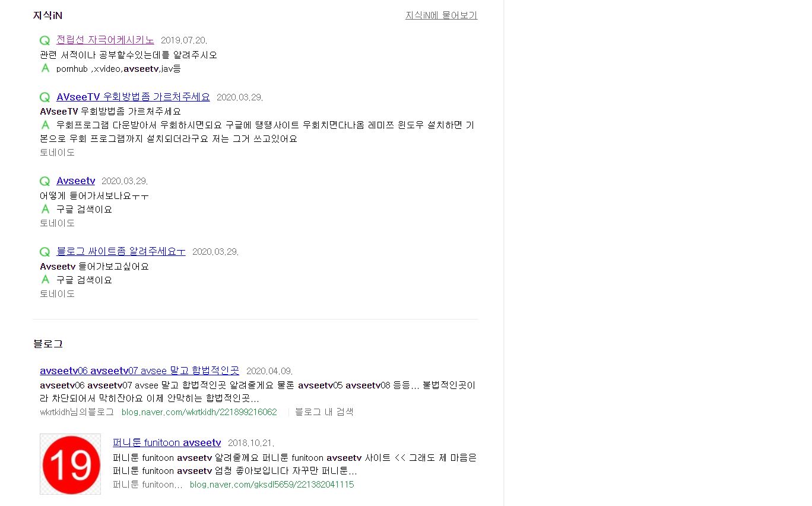The height and width of the screenshot is (506, 812).
Task: Click the A icon under Avseetv 들어가보고싶어요
Action: pyautogui.click(x=45, y=279)
